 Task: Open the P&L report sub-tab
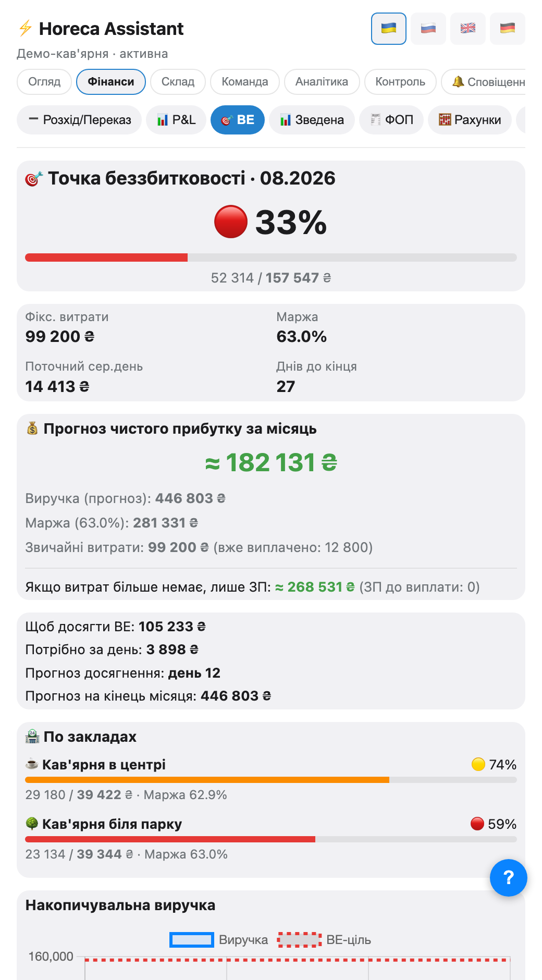[x=176, y=120]
